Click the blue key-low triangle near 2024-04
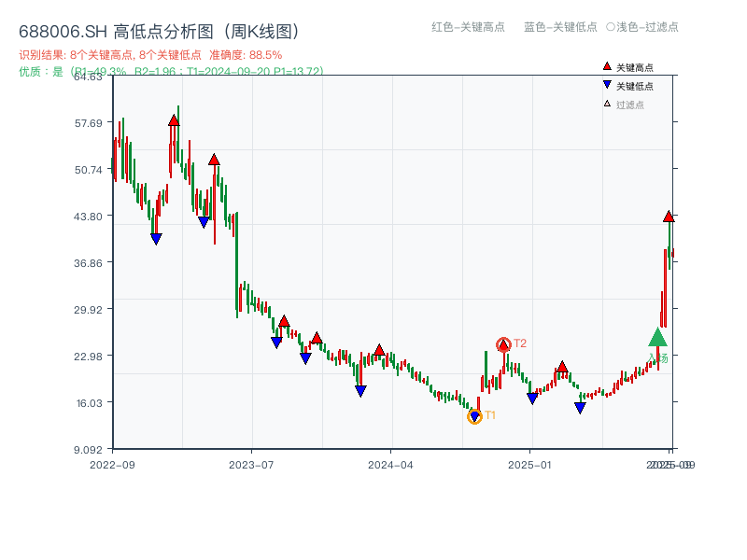Viewport: 747px width, 560px height. [360, 391]
